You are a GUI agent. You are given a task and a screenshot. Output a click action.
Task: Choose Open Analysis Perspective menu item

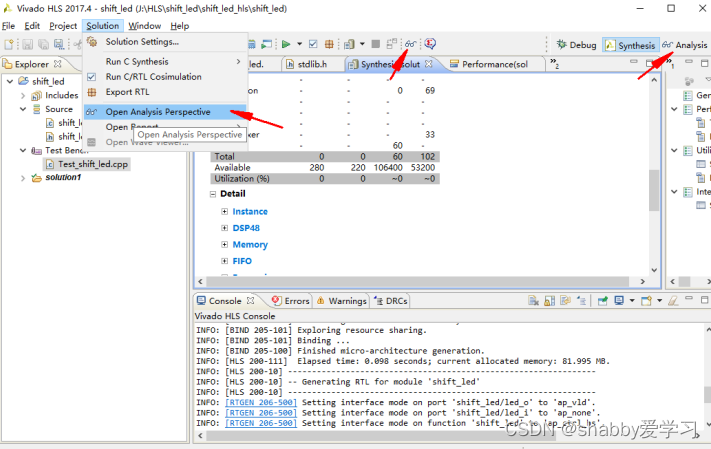(x=165, y=112)
